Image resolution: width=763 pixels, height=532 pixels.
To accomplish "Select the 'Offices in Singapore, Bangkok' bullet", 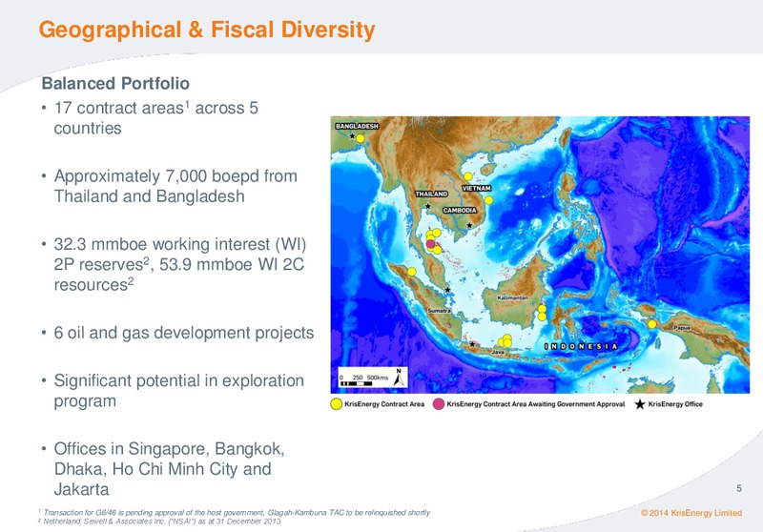I will pos(169,469).
